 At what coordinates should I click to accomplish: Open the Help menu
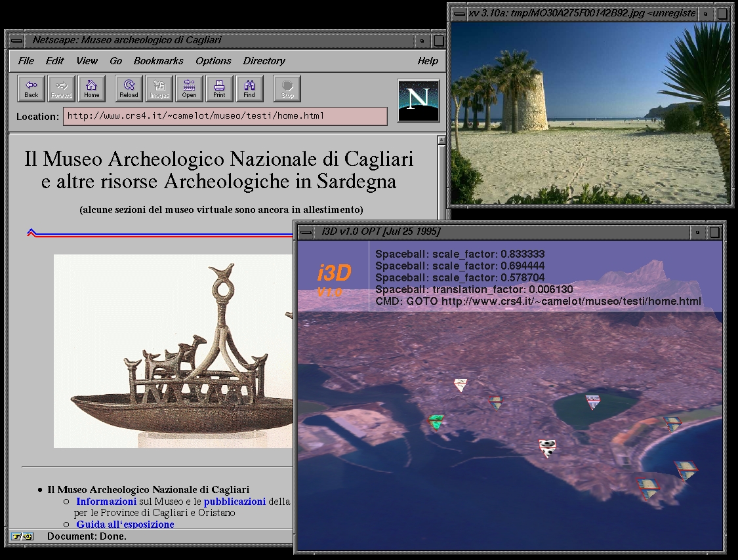pos(428,61)
